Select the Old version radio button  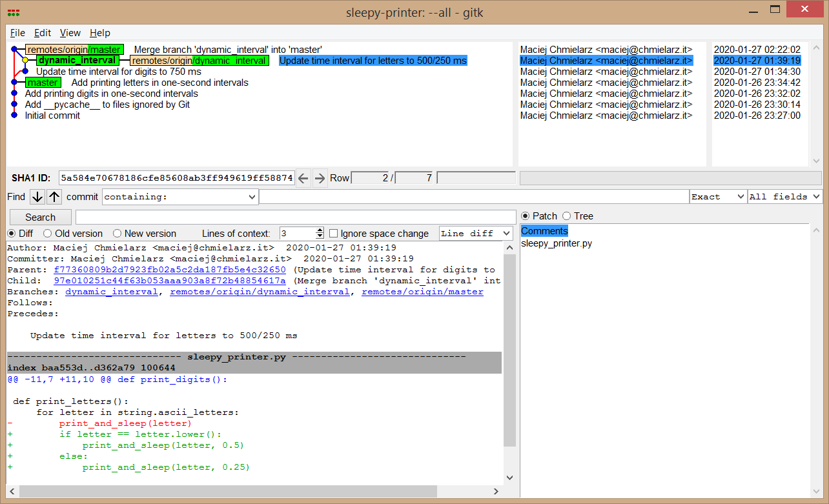[48, 234]
